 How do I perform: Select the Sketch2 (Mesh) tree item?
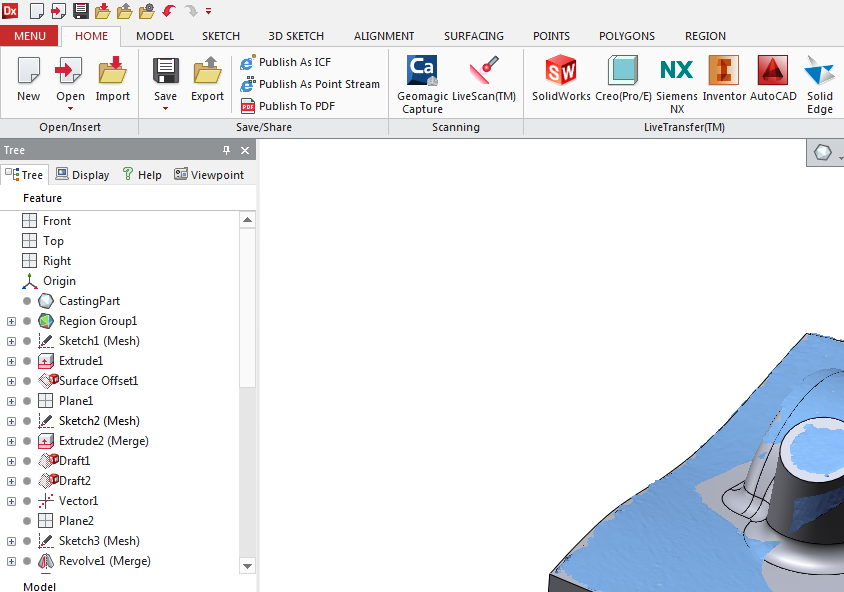coord(98,421)
